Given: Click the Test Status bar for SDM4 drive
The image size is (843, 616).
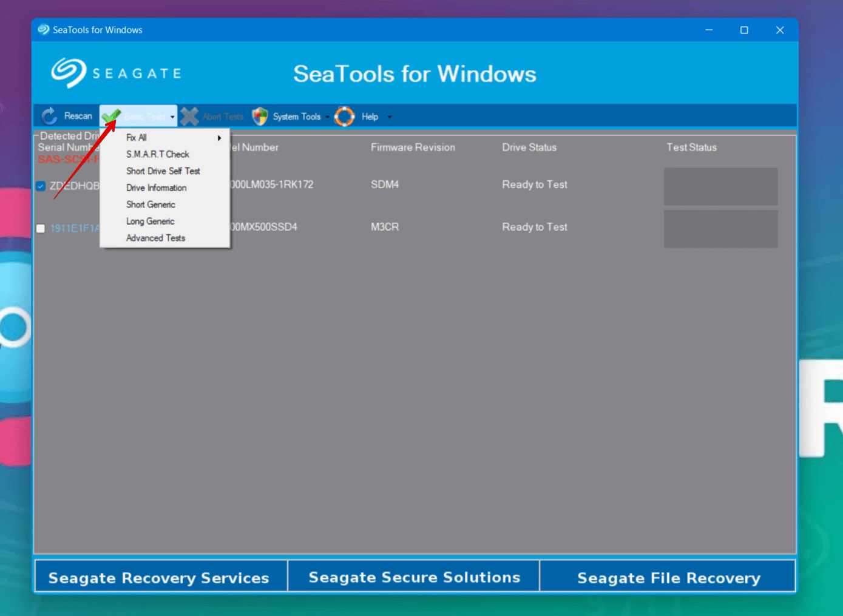Looking at the screenshot, I should (720, 186).
